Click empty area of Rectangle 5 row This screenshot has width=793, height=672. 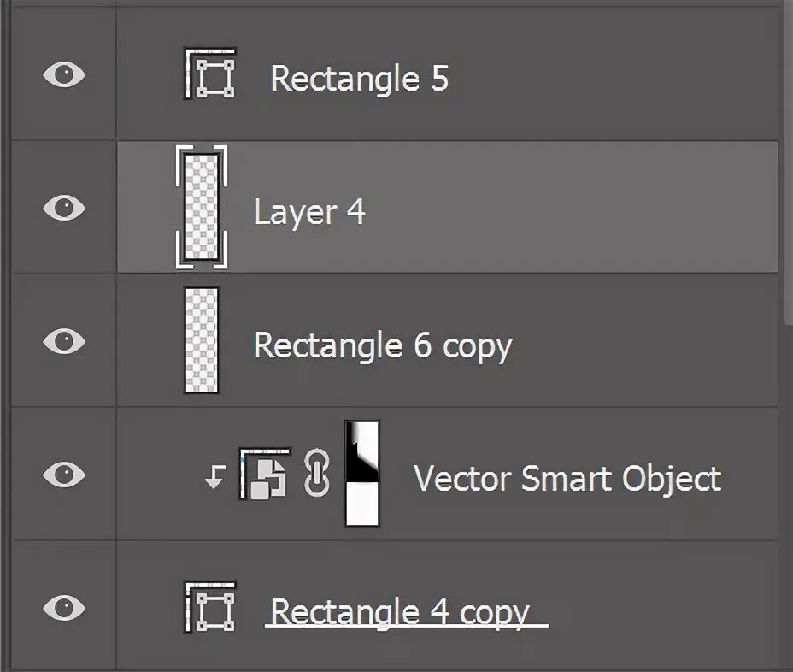point(607,74)
